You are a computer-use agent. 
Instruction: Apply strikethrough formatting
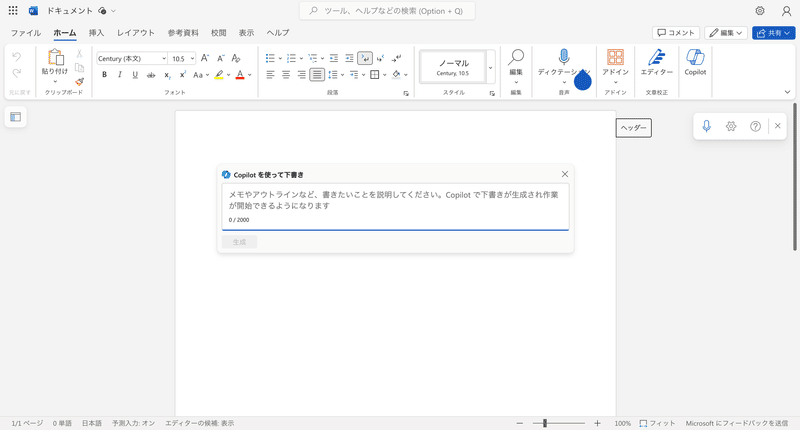(151, 75)
